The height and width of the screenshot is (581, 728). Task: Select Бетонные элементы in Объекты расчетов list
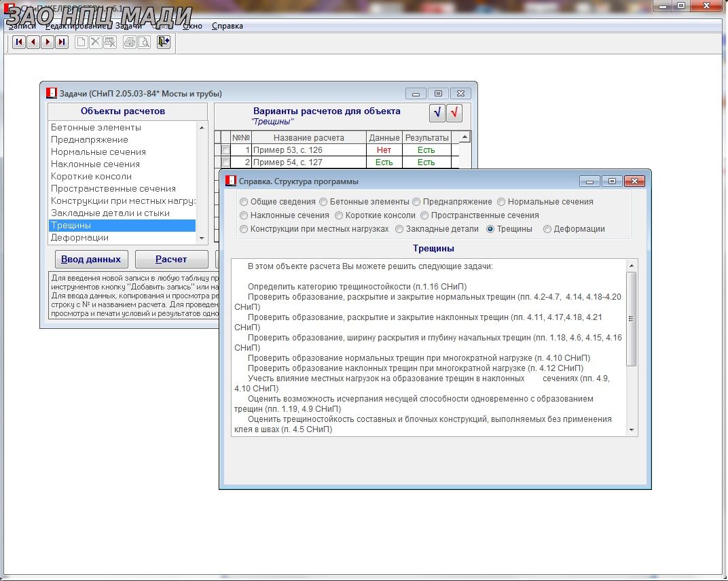click(x=122, y=127)
